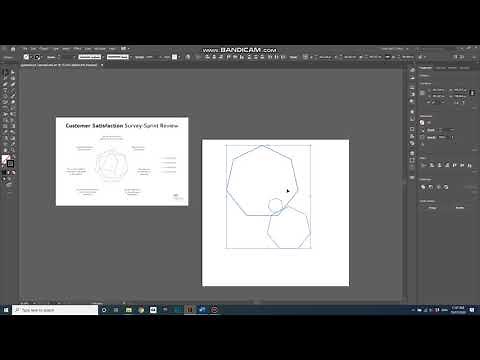The height and width of the screenshot is (360, 480).
Task: Click the Fill swatch in the control bar
Action: [26, 57]
